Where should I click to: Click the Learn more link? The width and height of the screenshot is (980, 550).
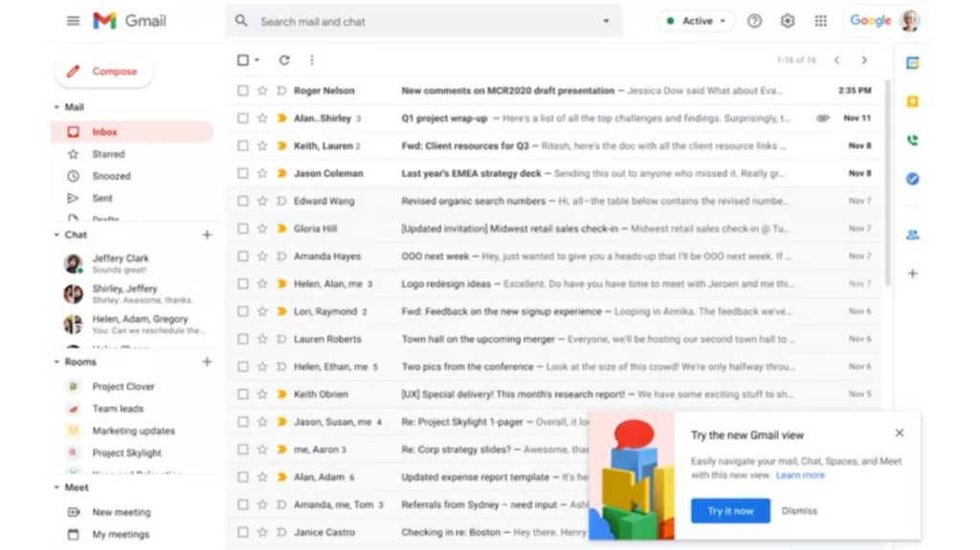pos(800,475)
